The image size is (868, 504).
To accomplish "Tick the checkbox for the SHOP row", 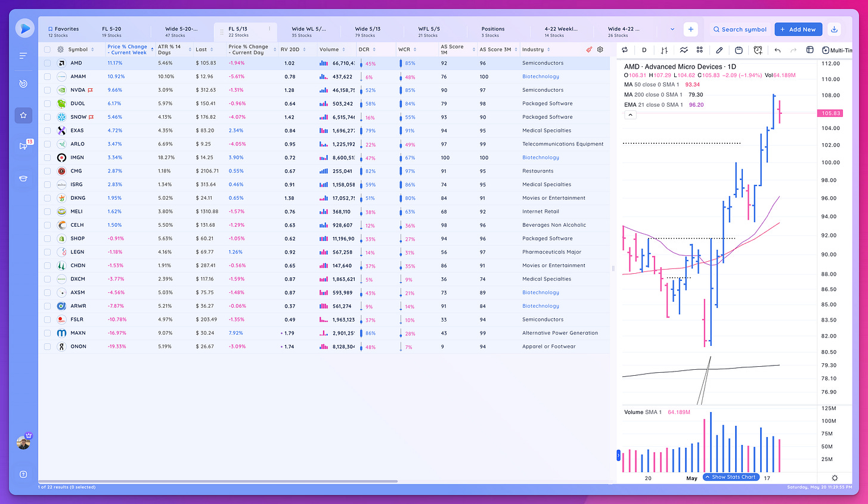I will [x=48, y=239].
